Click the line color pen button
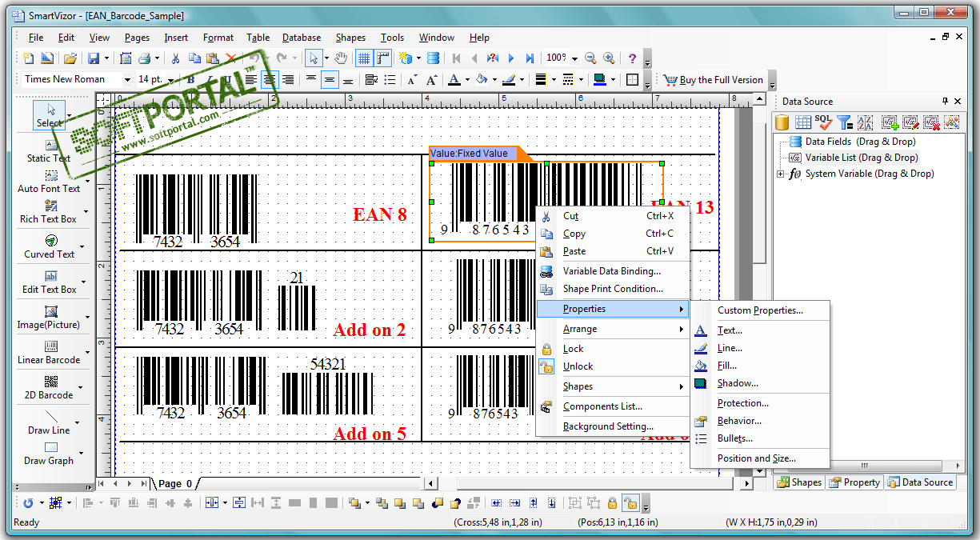Screen dimensions: 980x540 509,79
